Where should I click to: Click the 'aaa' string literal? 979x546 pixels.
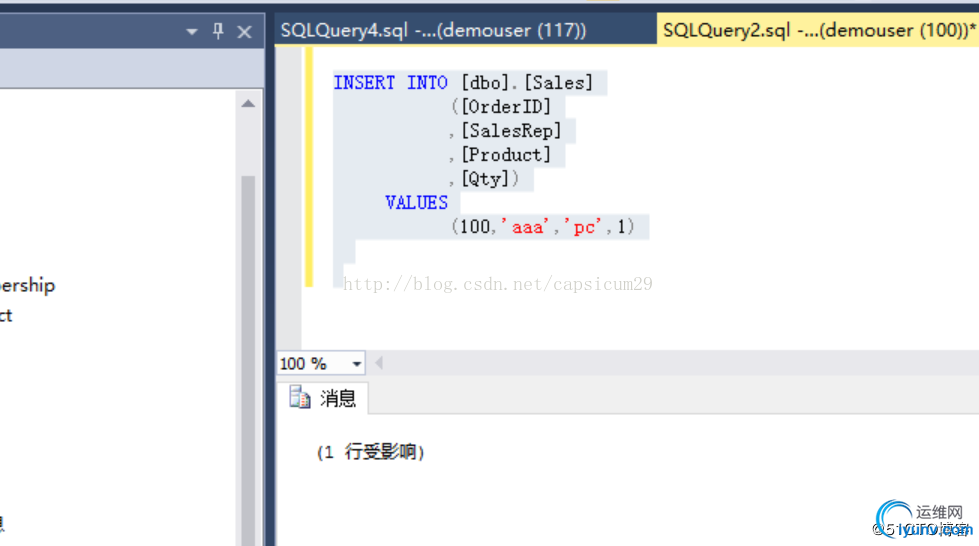point(526,227)
